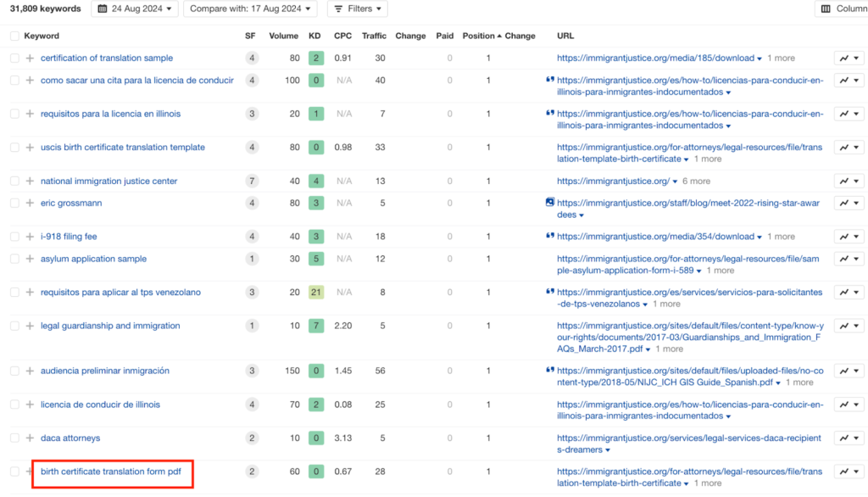Click plus icon beside licencia de conducir de illinois

pyautogui.click(x=30, y=405)
